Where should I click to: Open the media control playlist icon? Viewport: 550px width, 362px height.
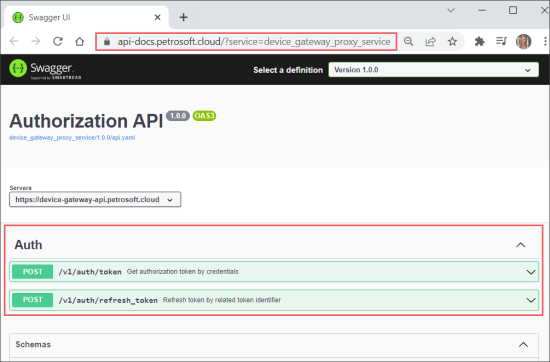502,41
